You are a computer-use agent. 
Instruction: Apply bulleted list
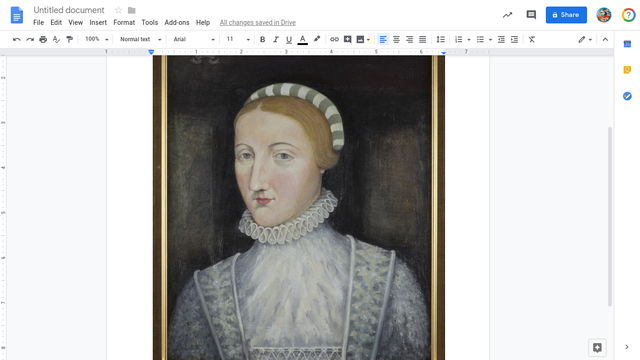point(480,40)
